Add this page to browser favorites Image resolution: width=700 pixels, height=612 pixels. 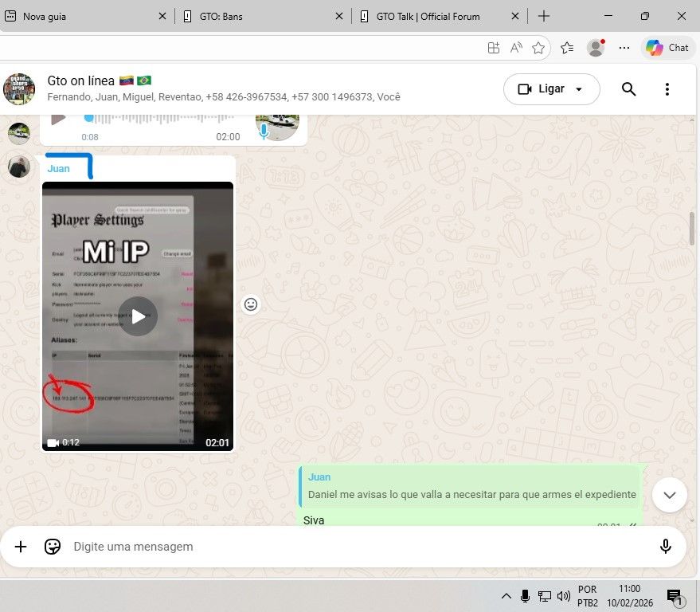(538, 48)
